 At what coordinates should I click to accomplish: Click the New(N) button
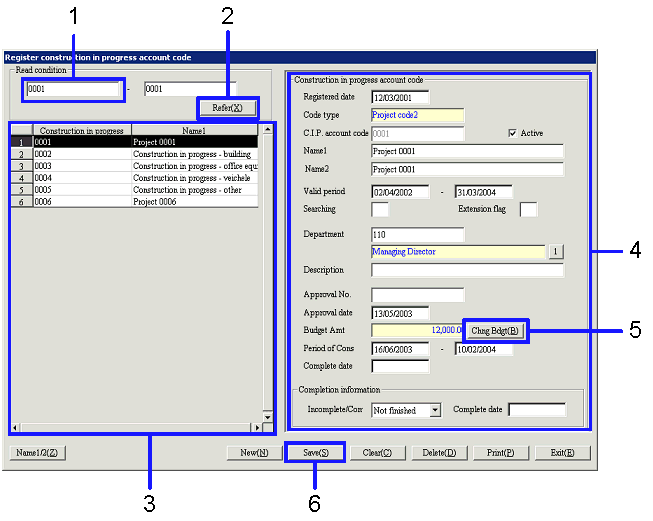pos(253,453)
